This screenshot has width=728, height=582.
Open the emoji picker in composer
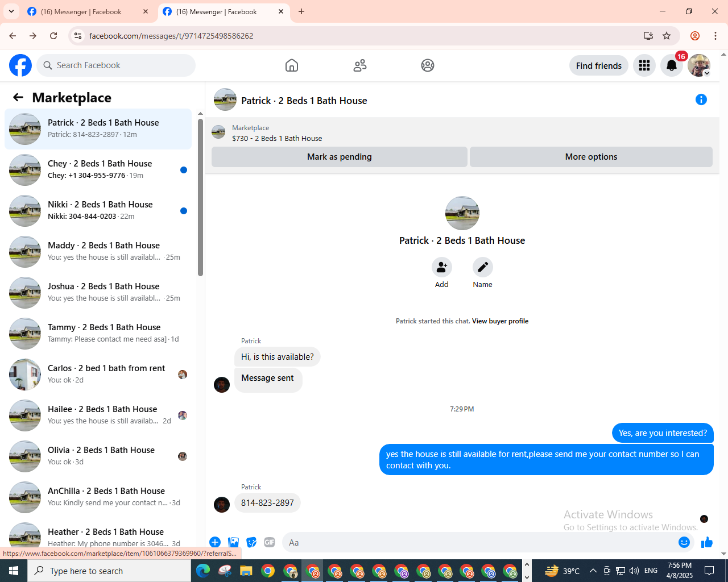tap(684, 542)
